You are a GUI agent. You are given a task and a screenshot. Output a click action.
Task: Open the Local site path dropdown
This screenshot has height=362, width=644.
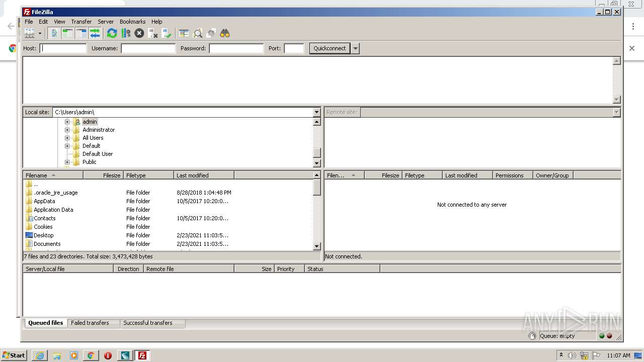(316, 112)
